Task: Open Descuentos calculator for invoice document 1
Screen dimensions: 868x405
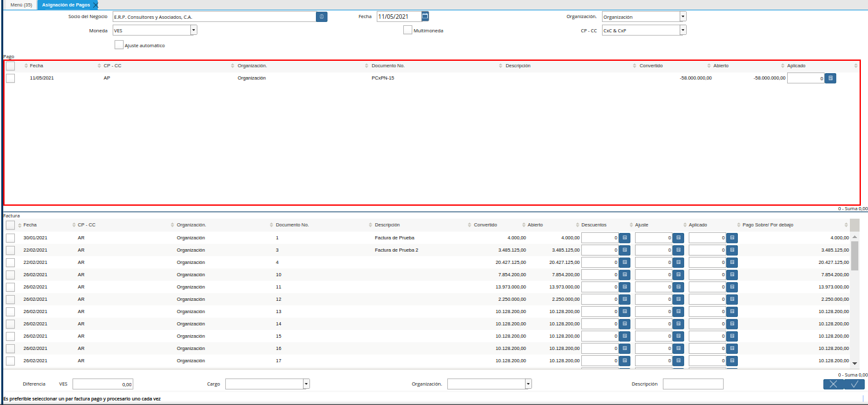Action: (x=625, y=238)
